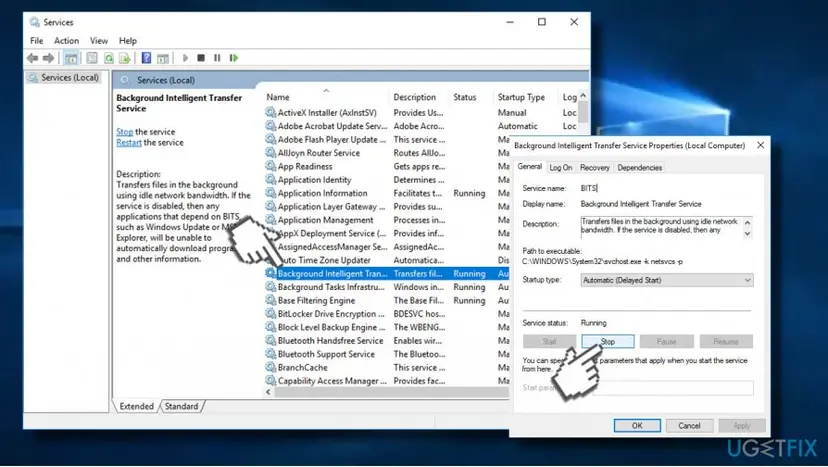Click the Description box up arrow in Properties
828x467 pixels.
coord(747,222)
